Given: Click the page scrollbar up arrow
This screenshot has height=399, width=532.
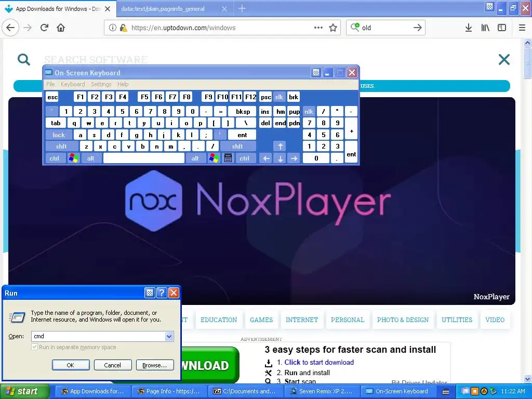Looking at the screenshot, I should [x=527, y=43].
